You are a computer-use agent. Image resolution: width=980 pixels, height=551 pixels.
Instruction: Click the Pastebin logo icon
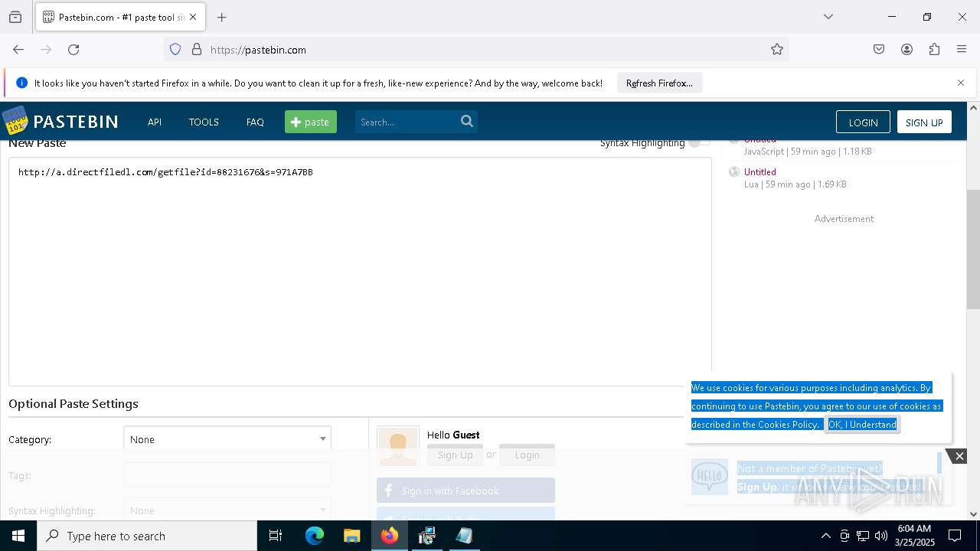click(15, 121)
